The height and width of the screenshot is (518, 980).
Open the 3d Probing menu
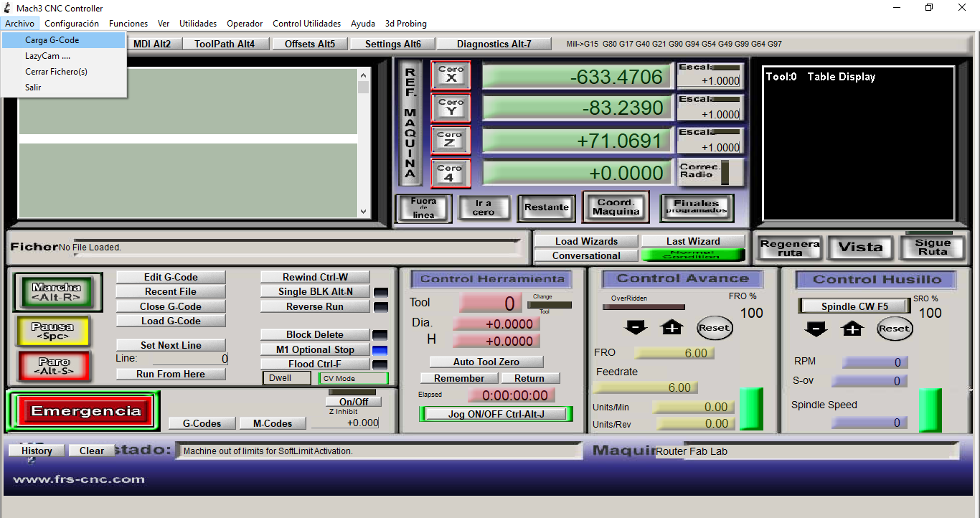click(x=406, y=24)
